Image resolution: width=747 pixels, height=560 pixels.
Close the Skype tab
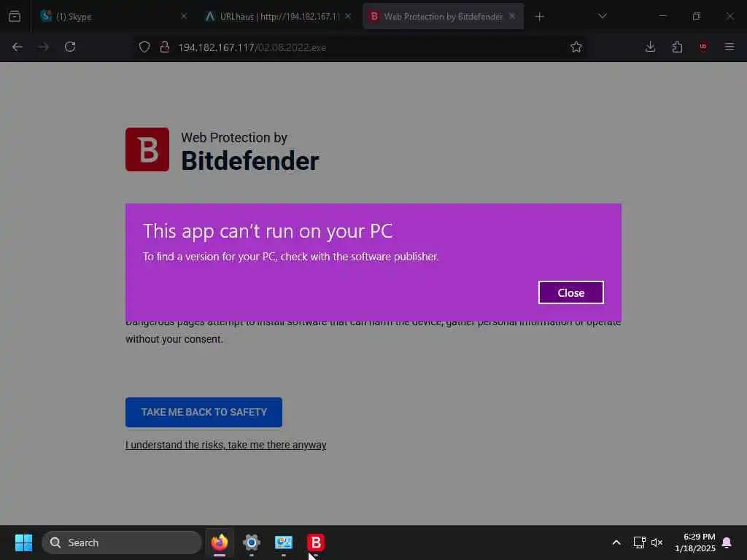pyautogui.click(x=184, y=16)
